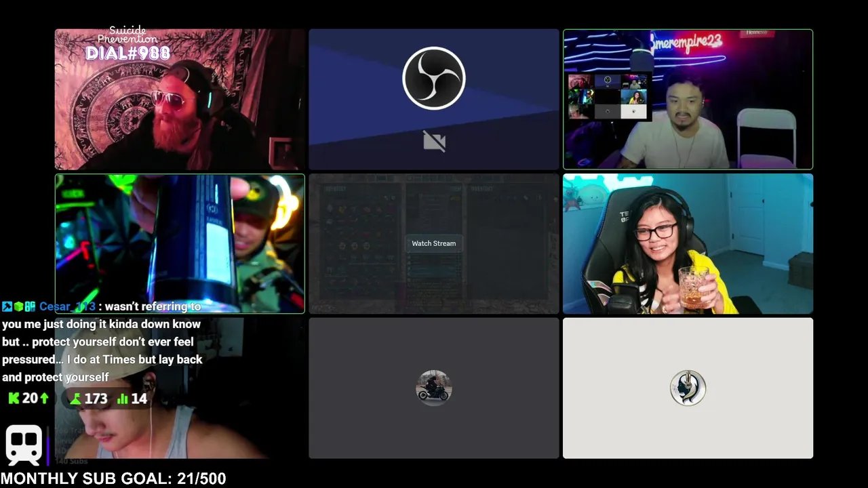Click the 'and protect yourself' chat line

[x=55, y=377]
